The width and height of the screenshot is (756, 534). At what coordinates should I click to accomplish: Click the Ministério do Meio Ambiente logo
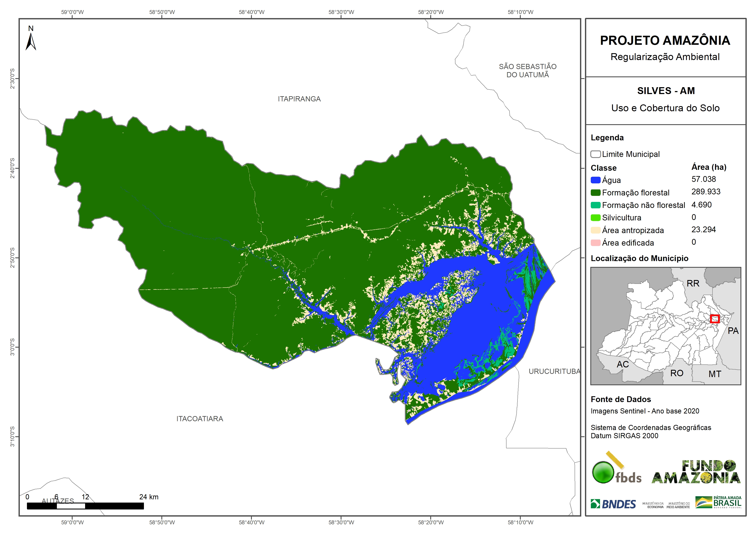pyautogui.click(x=678, y=505)
